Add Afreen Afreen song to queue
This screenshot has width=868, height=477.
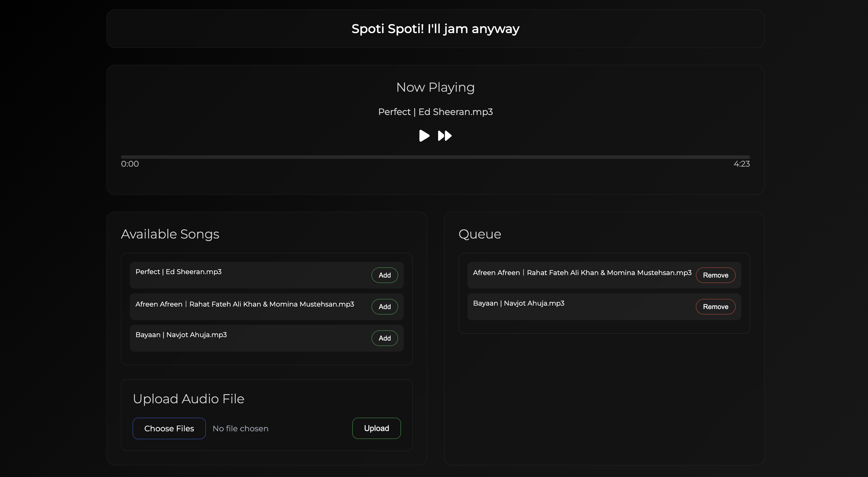click(x=385, y=307)
